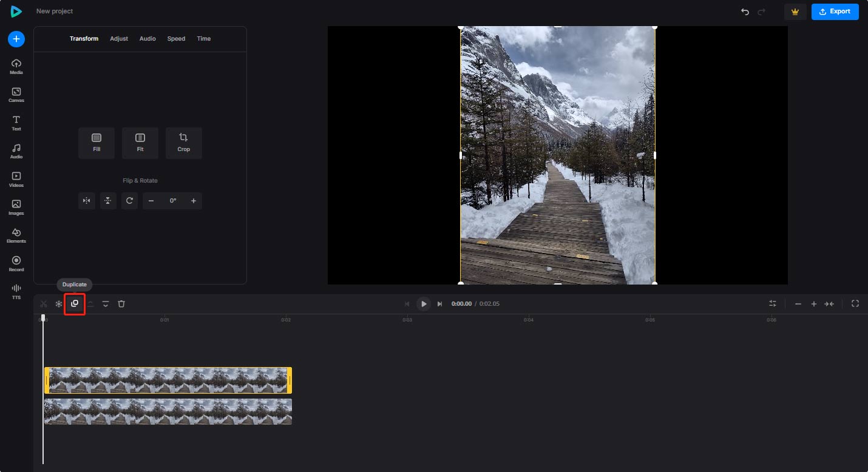Open the Elements panel in sidebar
This screenshot has height=472, width=868.
16,235
